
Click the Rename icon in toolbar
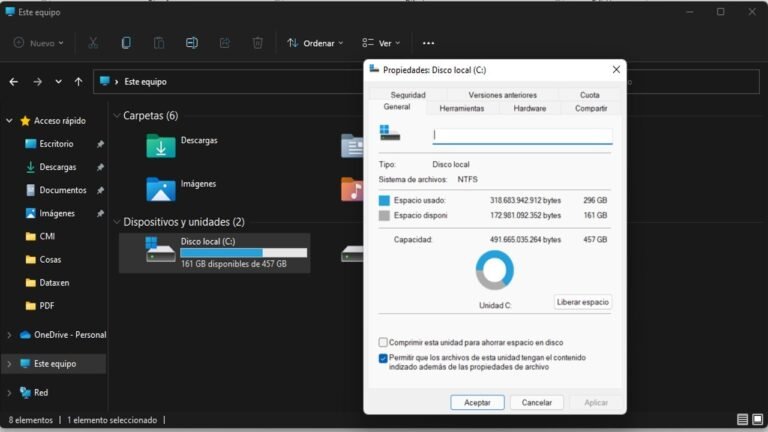(192, 43)
